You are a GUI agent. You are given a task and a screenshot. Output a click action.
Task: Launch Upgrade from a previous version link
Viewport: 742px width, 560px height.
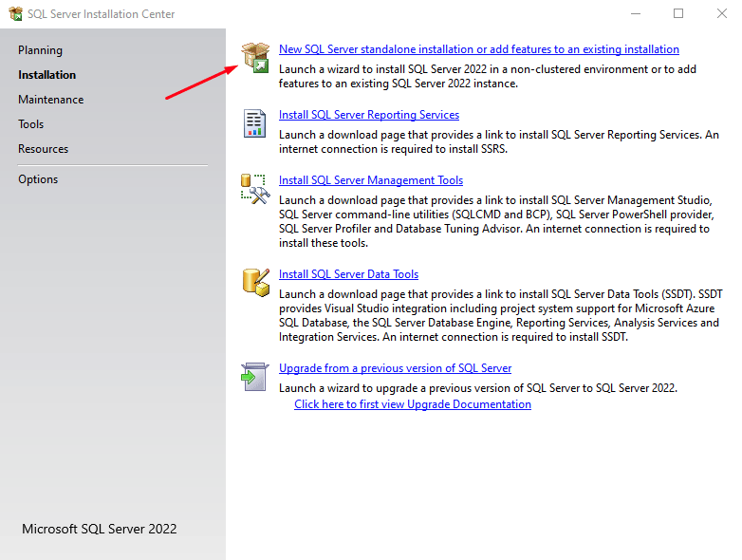click(x=395, y=368)
